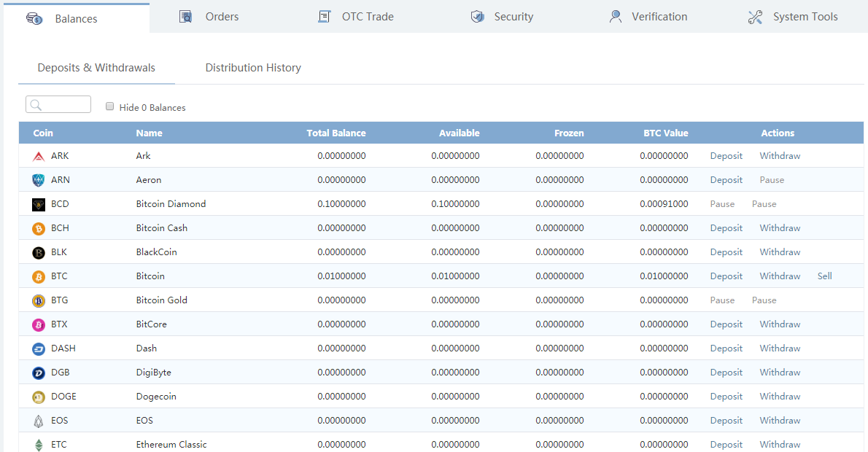Click the BlackCoin BLK coin icon
The image size is (868, 452).
coord(39,252)
